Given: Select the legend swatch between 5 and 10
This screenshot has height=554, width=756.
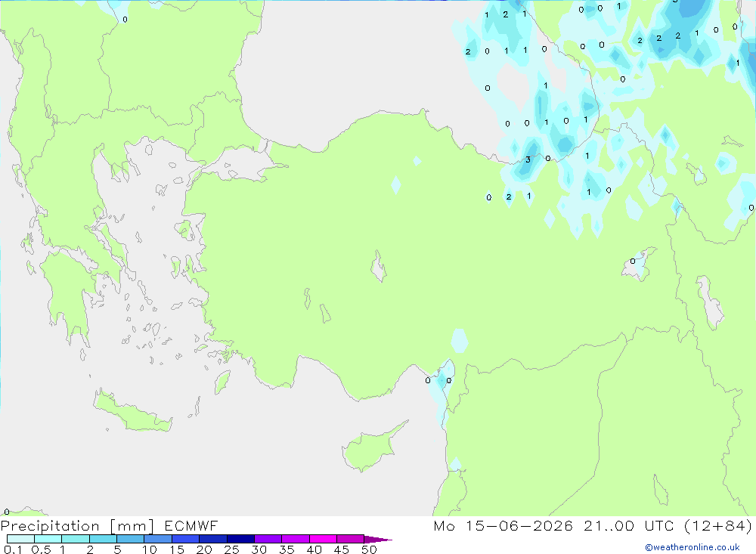Looking at the screenshot, I should 131,539.
